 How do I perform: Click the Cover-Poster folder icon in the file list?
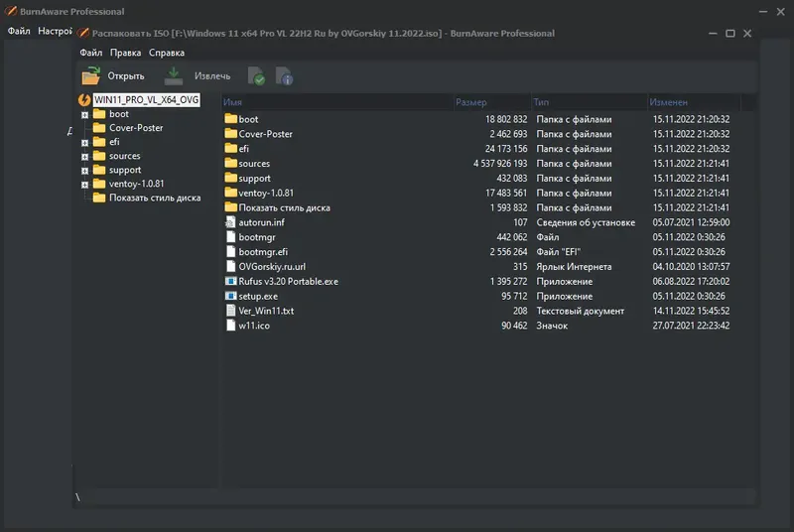click(231, 134)
